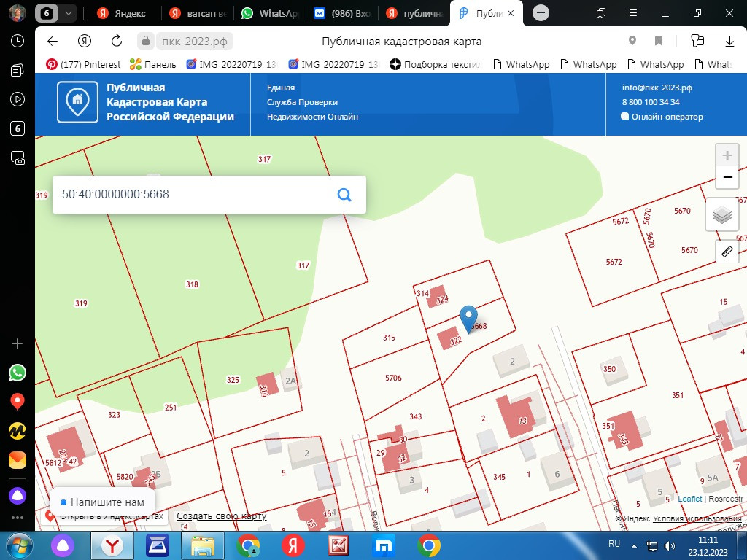Image resolution: width=747 pixels, height=560 pixels.
Task: Open the file explorer folder on taskbar
Action: point(203,546)
